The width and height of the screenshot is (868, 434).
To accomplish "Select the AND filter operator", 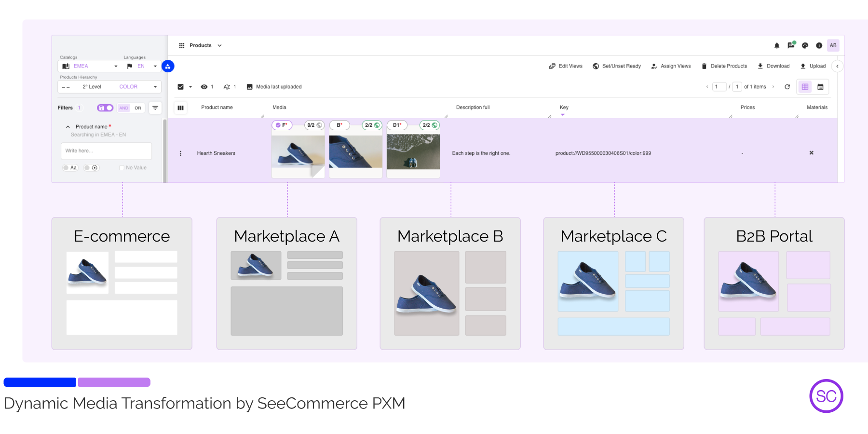I will coord(124,108).
